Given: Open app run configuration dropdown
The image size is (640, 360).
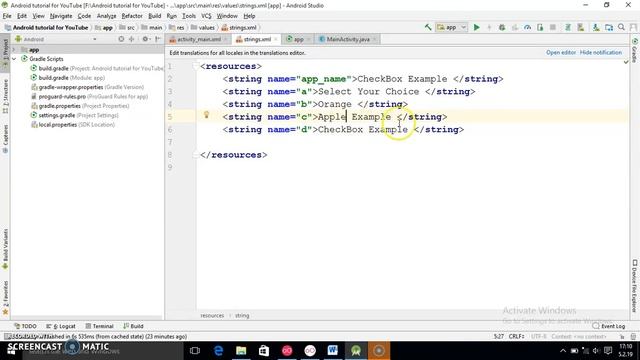Looking at the screenshot, I should tap(451, 27).
